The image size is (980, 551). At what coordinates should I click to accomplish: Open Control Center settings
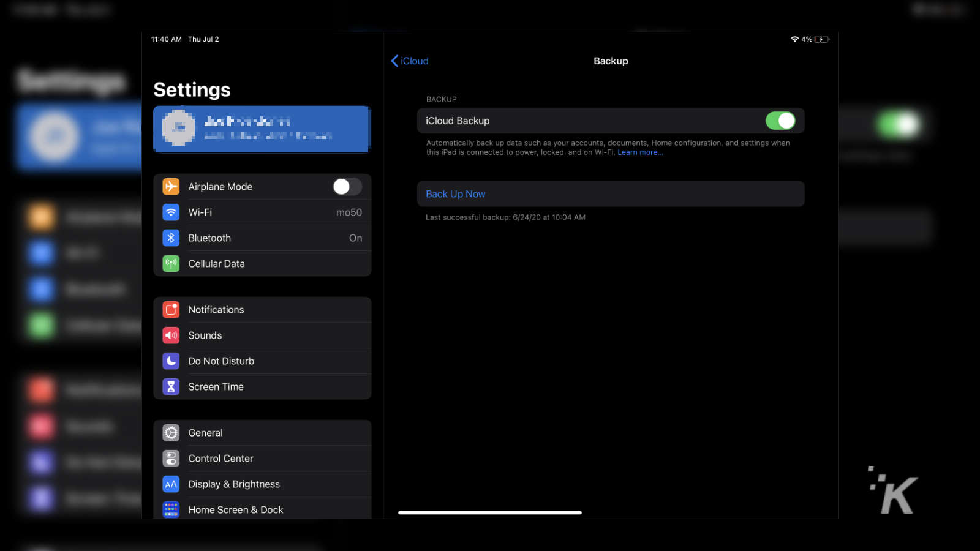coord(262,459)
